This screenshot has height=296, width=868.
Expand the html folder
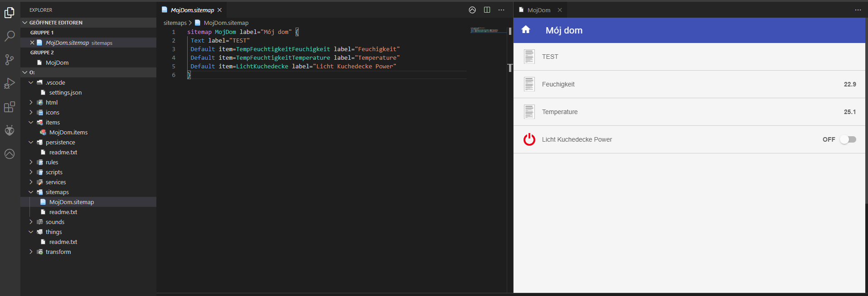[31, 102]
